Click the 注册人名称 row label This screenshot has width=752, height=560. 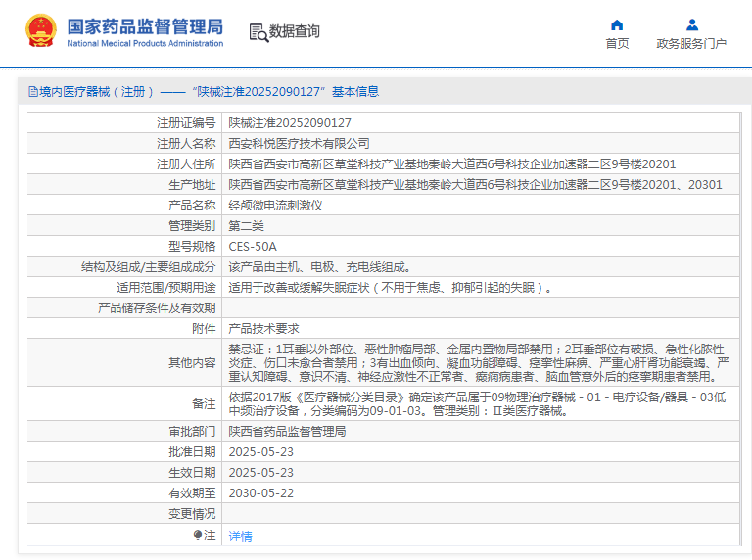pyautogui.click(x=186, y=144)
